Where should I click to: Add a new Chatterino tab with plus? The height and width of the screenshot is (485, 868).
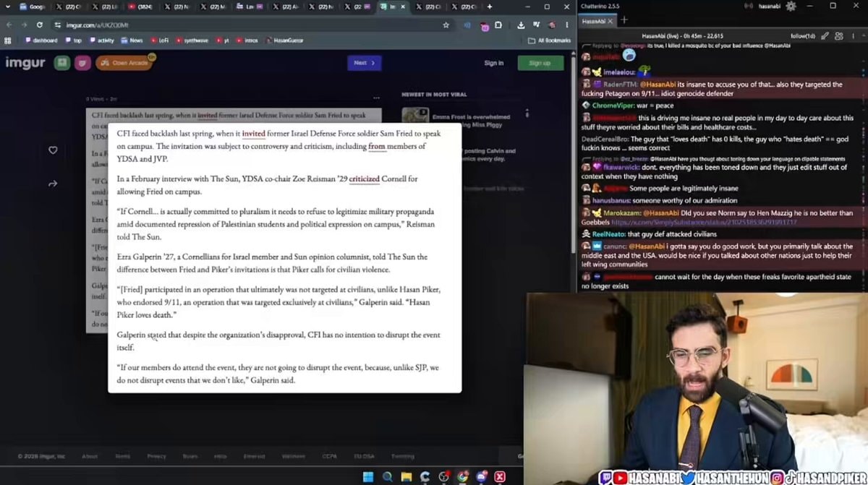624,20
